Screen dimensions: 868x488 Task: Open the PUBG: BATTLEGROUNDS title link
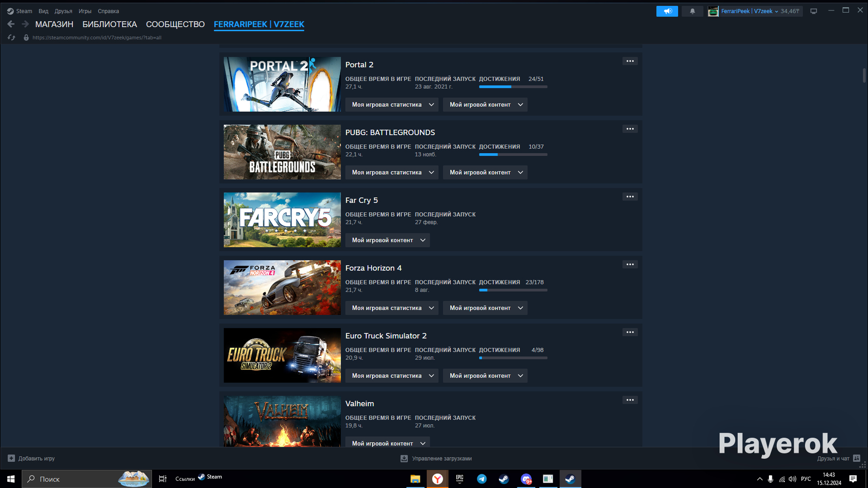tap(390, 132)
